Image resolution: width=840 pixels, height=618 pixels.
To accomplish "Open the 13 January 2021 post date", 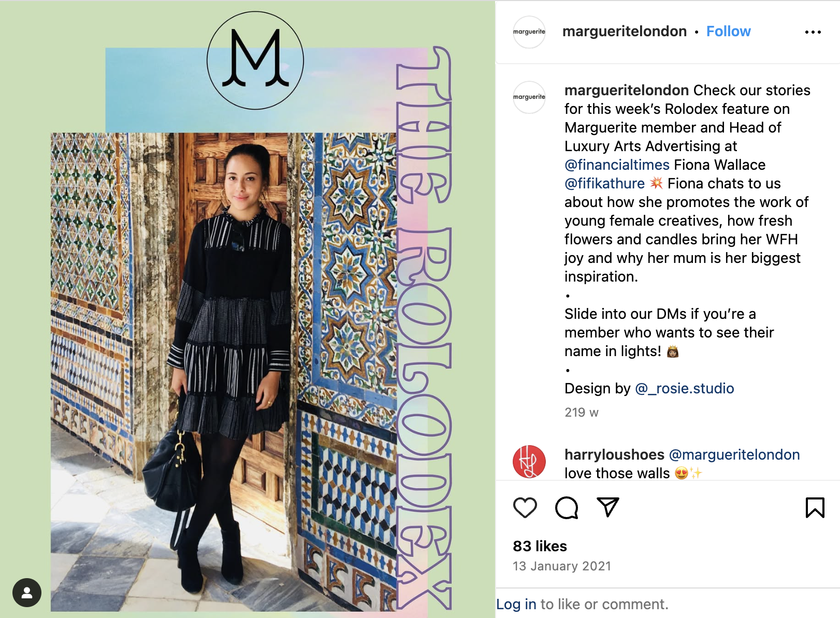I will tap(562, 566).
